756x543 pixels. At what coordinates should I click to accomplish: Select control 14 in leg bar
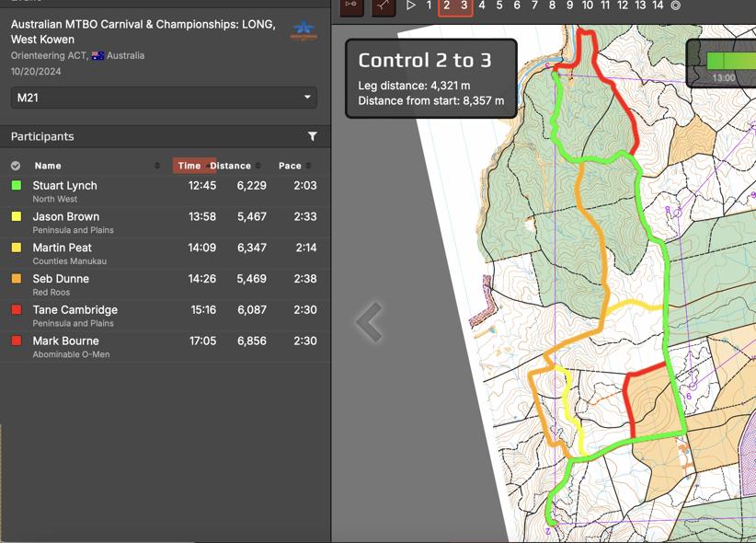658,6
